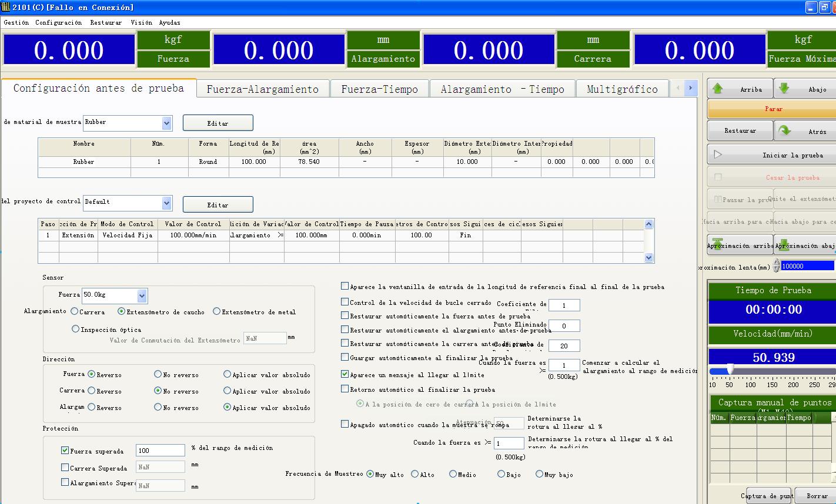Viewport: 836px width, 504px height.
Task: Open the Configuración menu
Action: point(58,22)
